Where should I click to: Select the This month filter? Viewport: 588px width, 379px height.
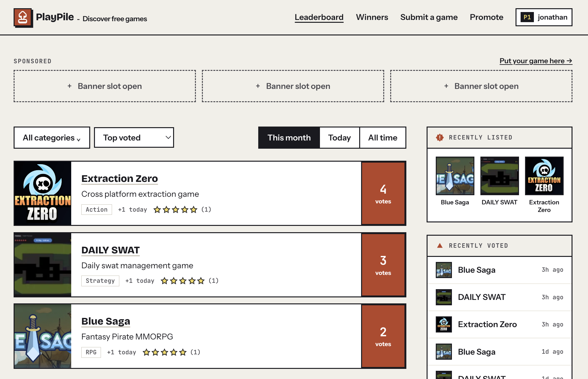pyautogui.click(x=289, y=138)
